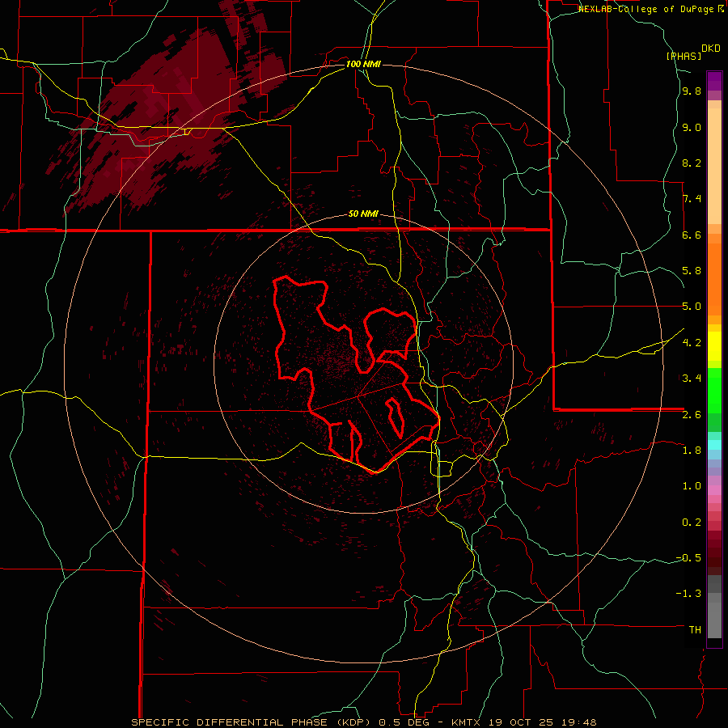Screen dimensions: 728x728
Task: Click the 0.5 DEG elevation text
Action: coord(407,722)
